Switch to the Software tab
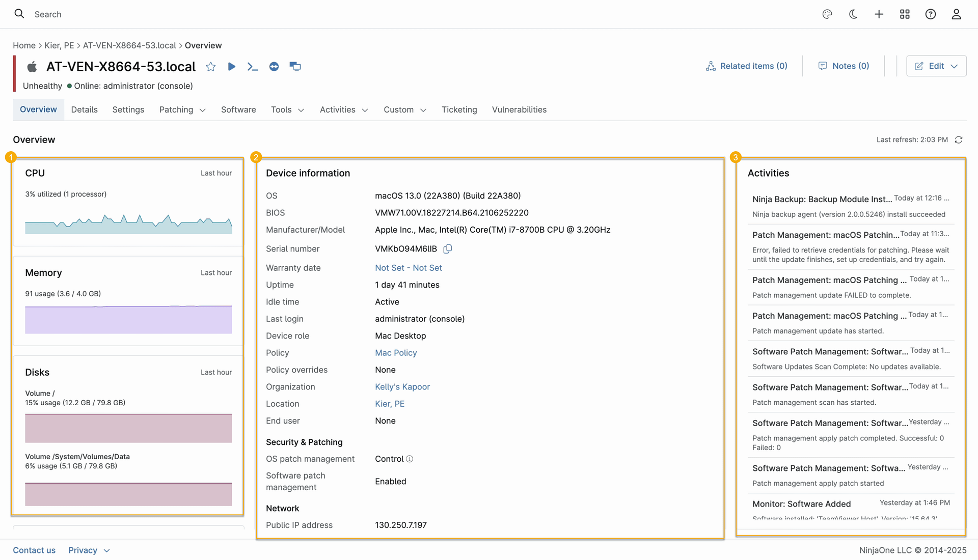The width and height of the screenshot is (978, 560). 238,110
